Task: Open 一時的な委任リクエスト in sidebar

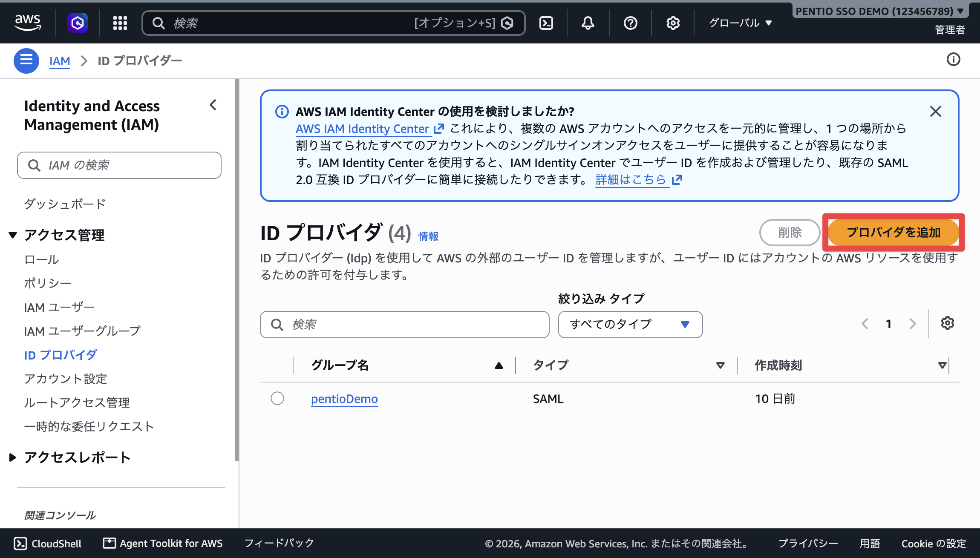Action: click(89, 426)
